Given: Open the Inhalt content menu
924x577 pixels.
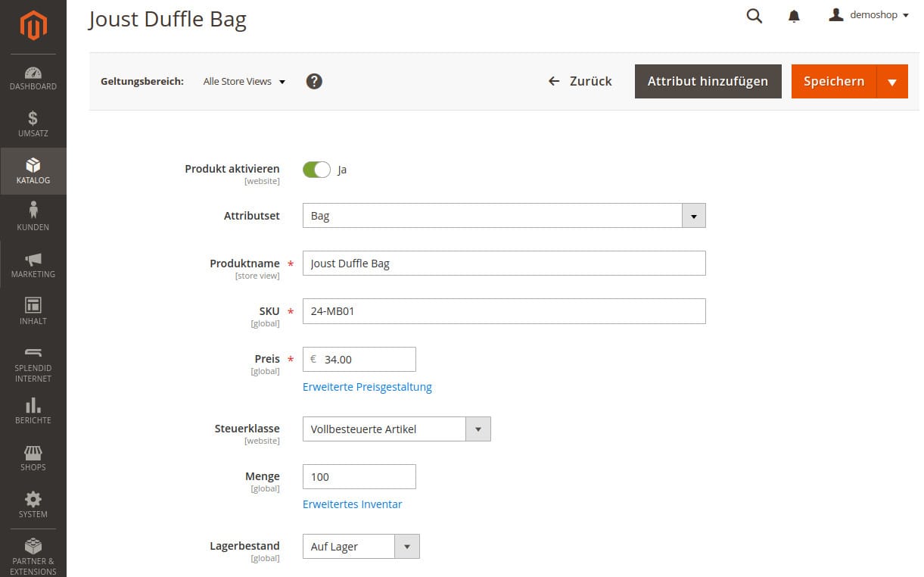Looking at the screenshot, I should [33, 312].
